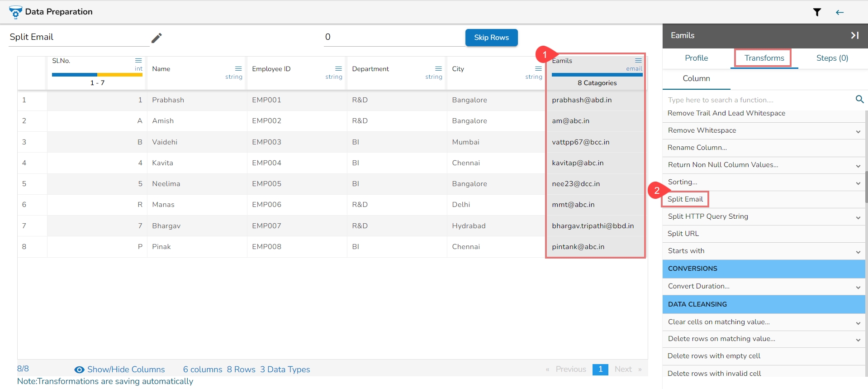Open the Eamils column menu icon
Image resolution: width=868 pixels, height=389 pixels.
(x=638, y=60)
